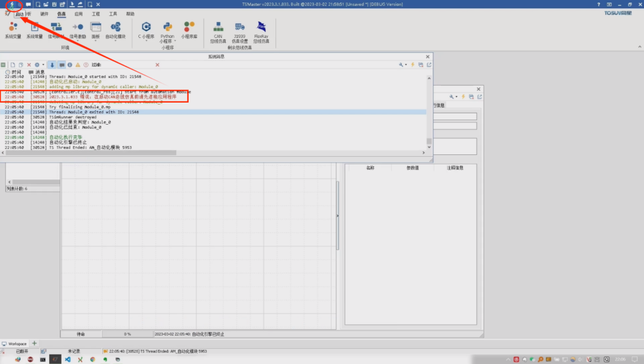
Task: Expand the 面板 dropdown arrow
Action: click(96, 40)
